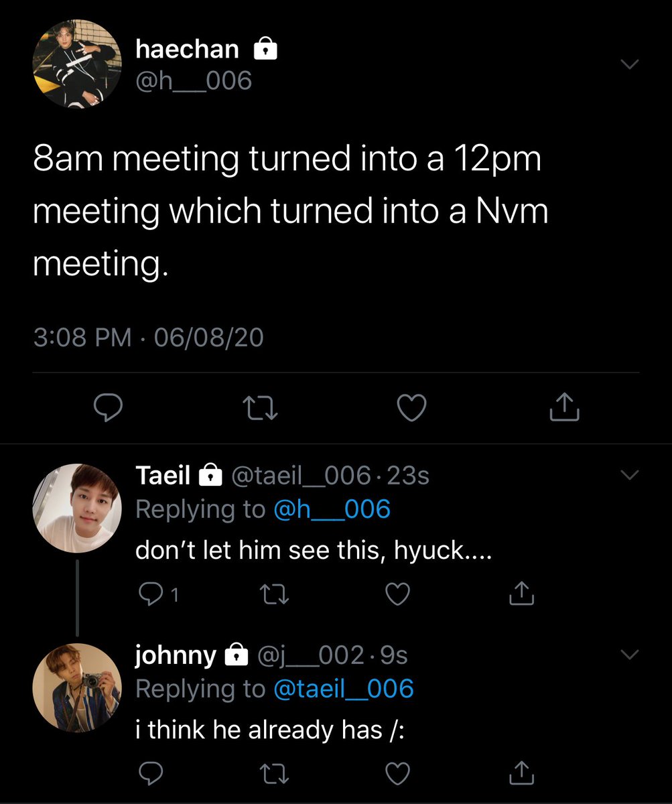This screenshot has width=672, height=804.
Task: Open chevron menu on johnny's reply
Action: (630, 655)
